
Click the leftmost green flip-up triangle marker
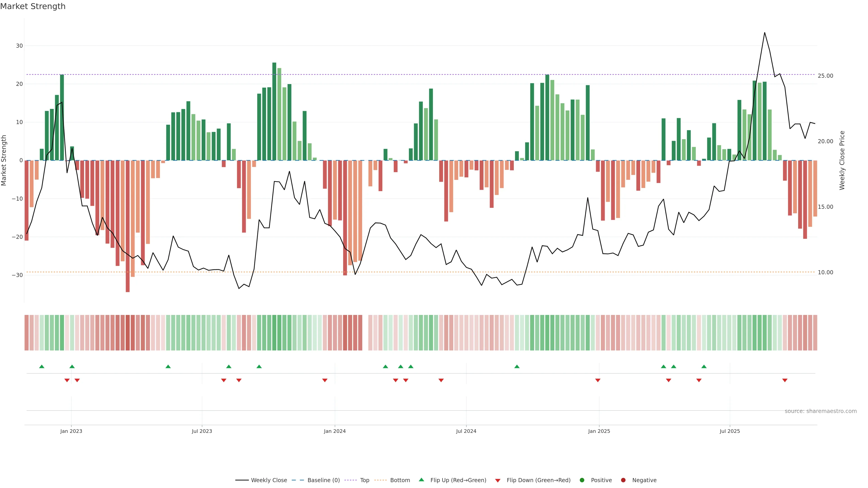42,366
